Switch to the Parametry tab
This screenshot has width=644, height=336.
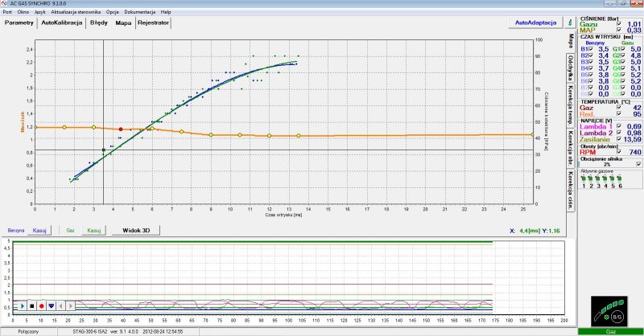pos(19,23)
